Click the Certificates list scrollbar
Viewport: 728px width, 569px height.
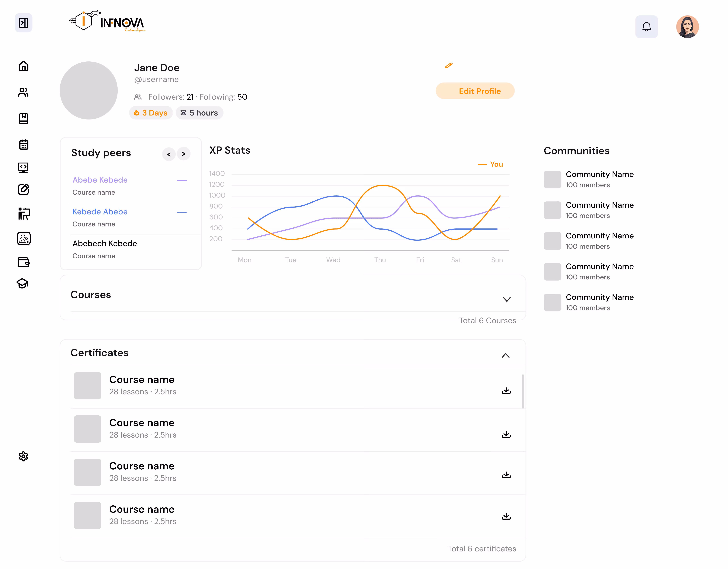pyautogui.click(x=523, y=391)
